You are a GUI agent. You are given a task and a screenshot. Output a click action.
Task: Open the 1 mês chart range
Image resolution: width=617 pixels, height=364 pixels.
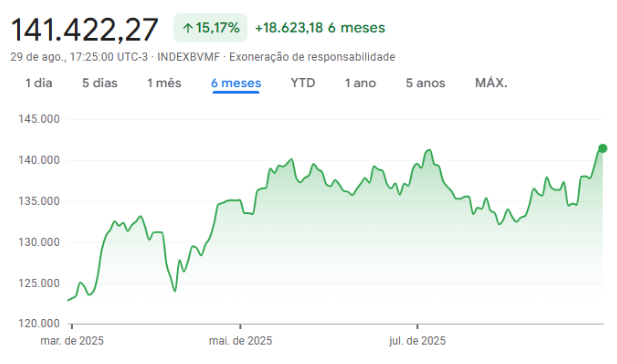164,83
